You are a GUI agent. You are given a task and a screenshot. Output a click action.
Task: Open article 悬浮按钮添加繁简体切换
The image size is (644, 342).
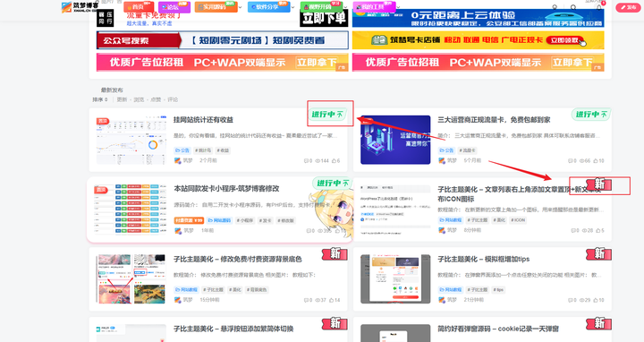pos(233,329)
